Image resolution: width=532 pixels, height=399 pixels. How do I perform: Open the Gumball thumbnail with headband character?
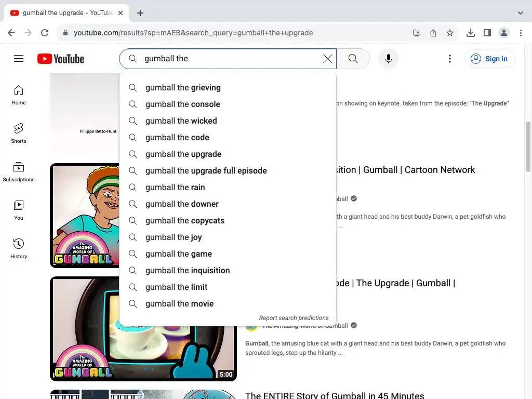pyautogui.click(x=85, y=216)
